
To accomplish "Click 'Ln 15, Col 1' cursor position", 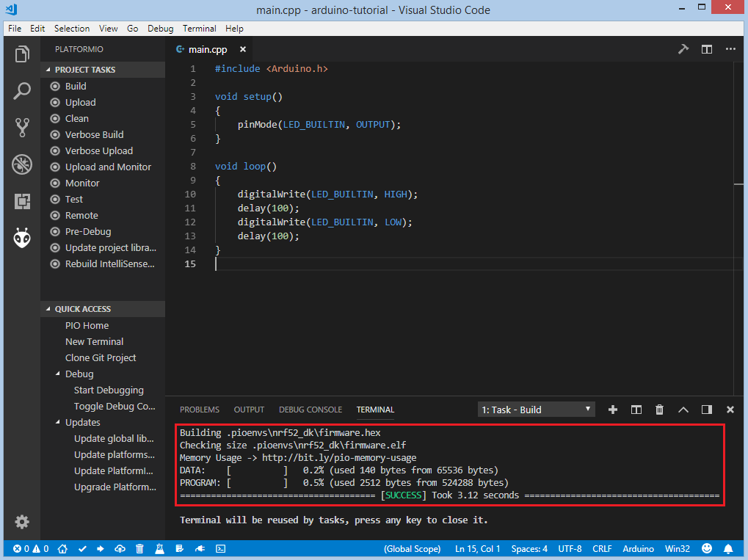I will [x=478, y=549].
